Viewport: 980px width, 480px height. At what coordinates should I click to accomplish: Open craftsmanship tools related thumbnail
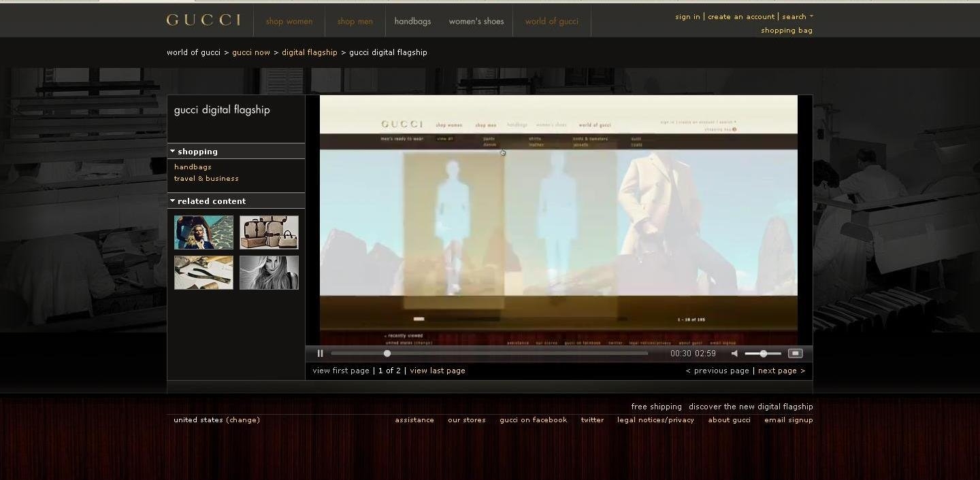coord(203,273)
